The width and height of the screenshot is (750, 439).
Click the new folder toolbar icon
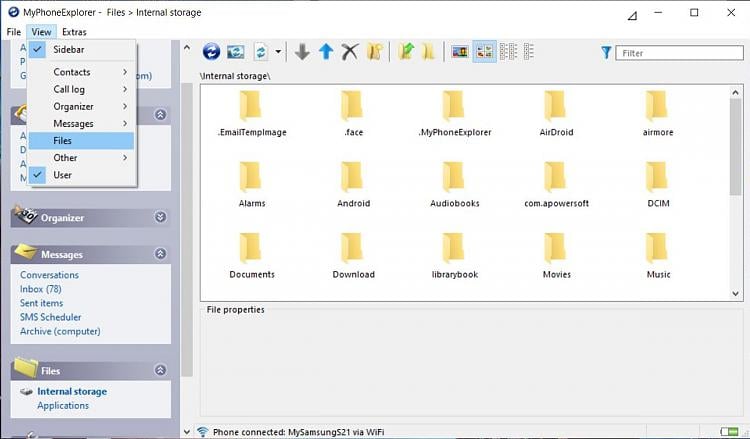(x=375, y=52)
